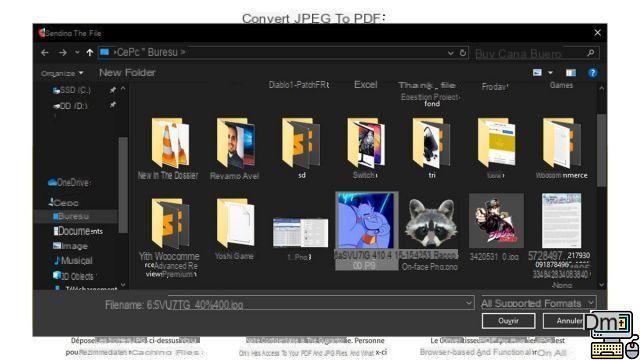Image resolution: width=640 pixels, height=360 pixels.
Task: Click the Diablo1-PatchFR item label
Action: point(299,84)
